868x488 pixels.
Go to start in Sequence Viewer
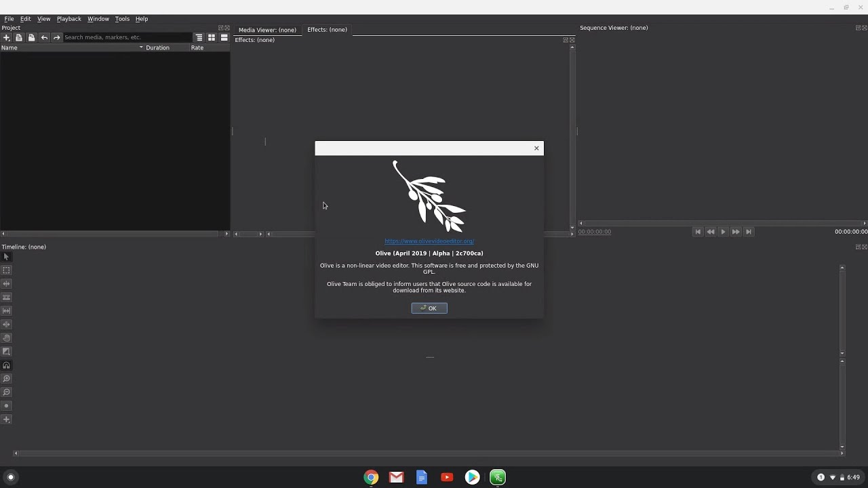tap(697, 232)
